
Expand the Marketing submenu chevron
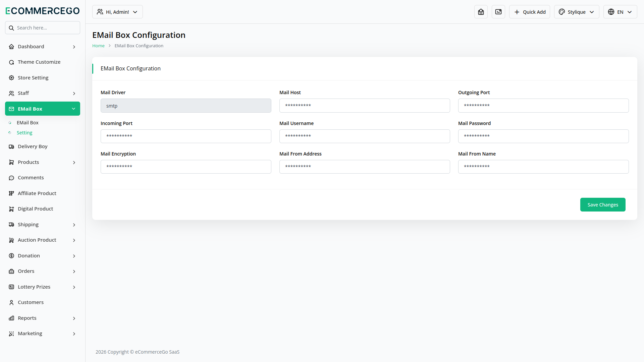click(74, 334)
